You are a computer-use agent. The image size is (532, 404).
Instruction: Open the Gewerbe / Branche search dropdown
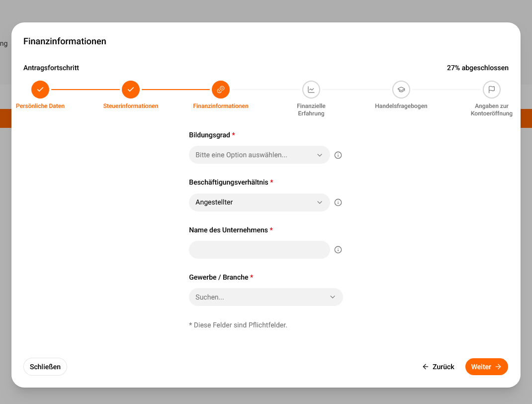tap(266, 297)
